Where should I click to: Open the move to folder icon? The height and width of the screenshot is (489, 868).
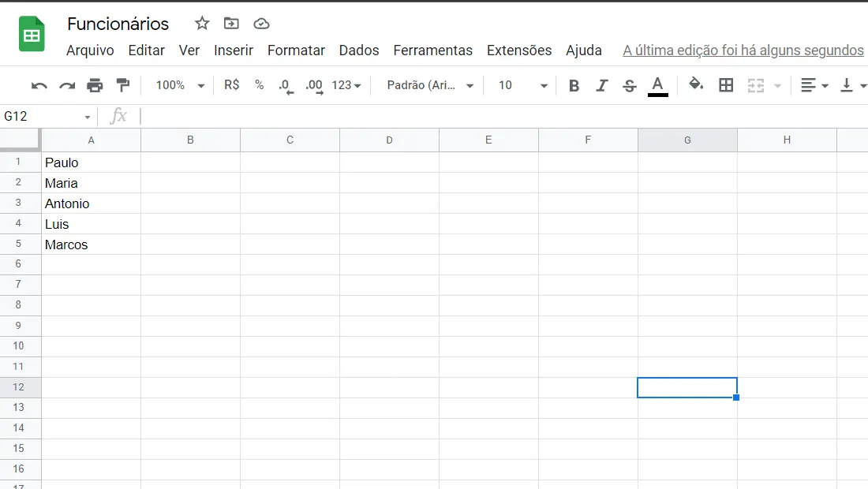[x=231, y=23]
